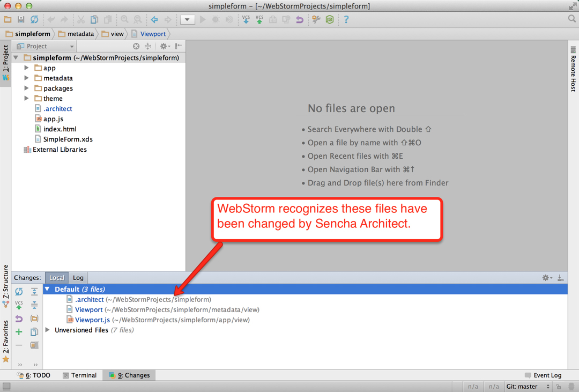Click the Undo arrow in the toolbar

51,20
